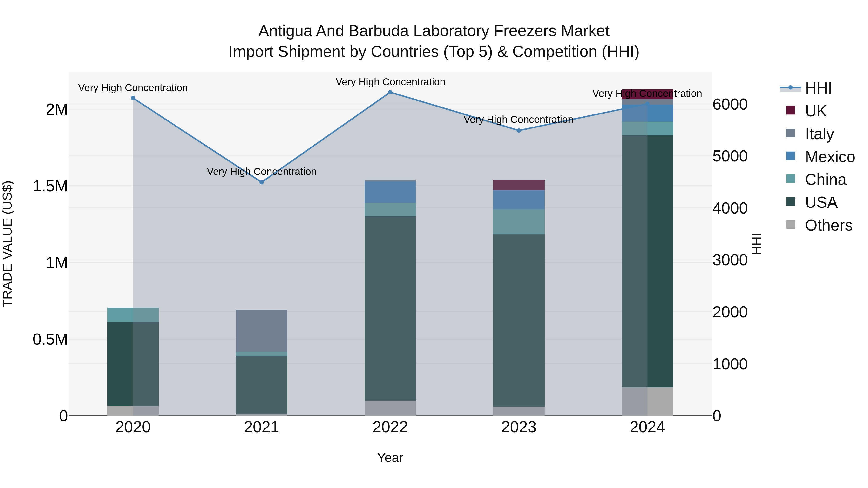This screenshot has width=868, height=488.
Task: Click the '0.5M' left axis tick label
Action: click(50, 340)
